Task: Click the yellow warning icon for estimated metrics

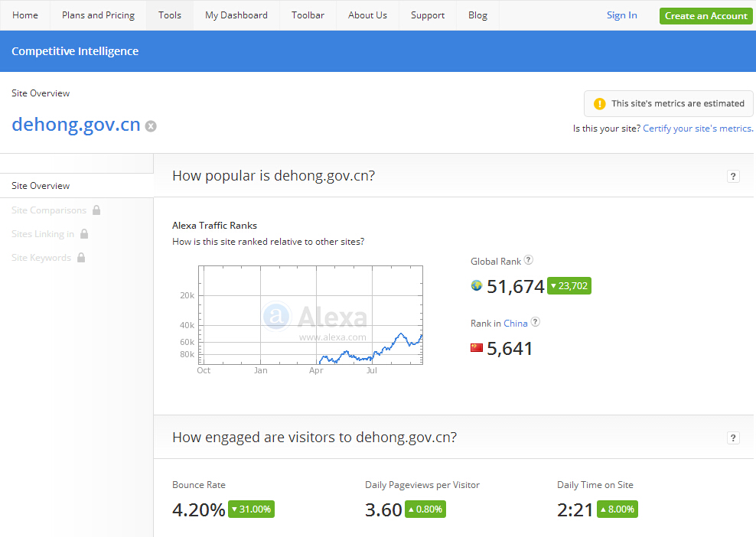Action: tap(599, 103)
